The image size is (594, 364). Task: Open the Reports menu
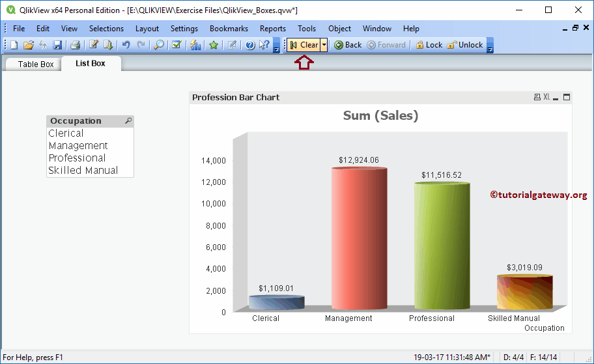(x=273, y=29)
